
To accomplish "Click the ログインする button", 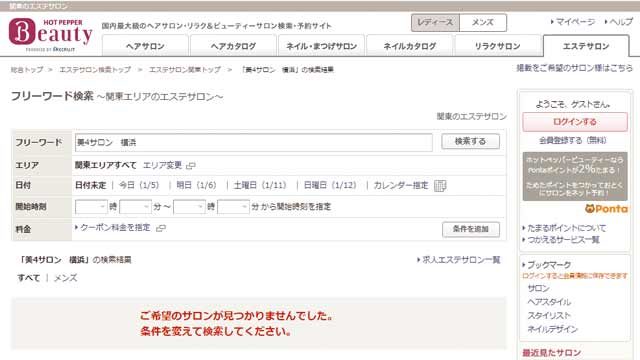I will click(575, 122).
